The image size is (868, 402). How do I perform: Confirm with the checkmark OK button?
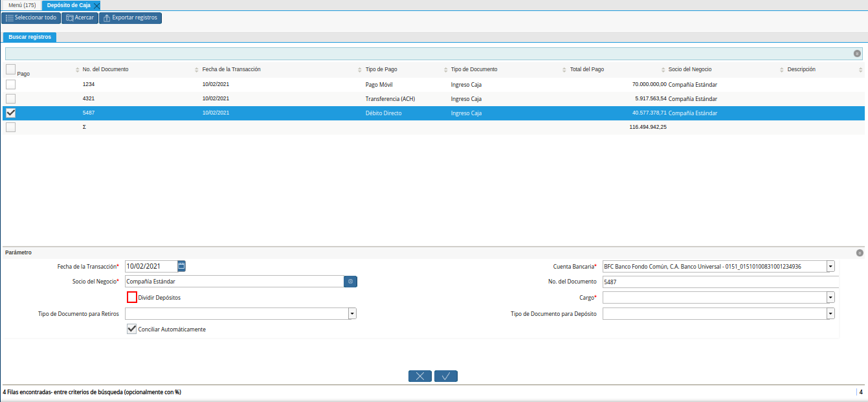click(446, 376)
